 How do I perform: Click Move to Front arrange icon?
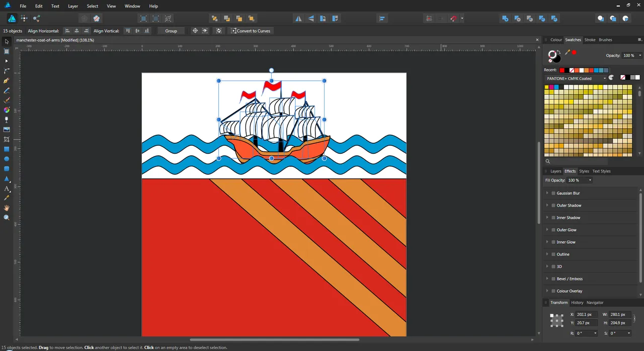pyautogui.click(x=251, y=18)
